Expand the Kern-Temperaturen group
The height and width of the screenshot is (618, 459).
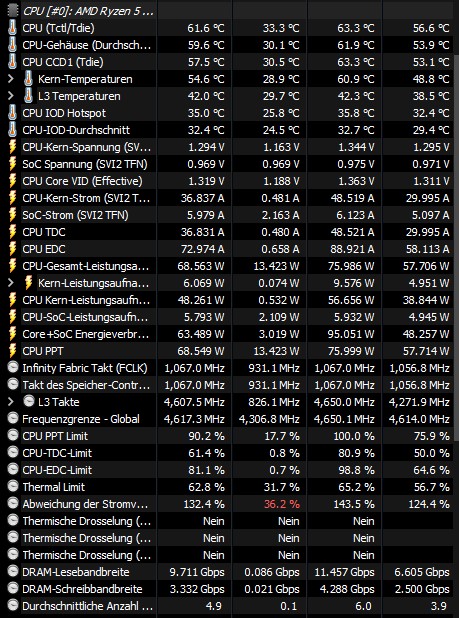(x=11, y=79)
